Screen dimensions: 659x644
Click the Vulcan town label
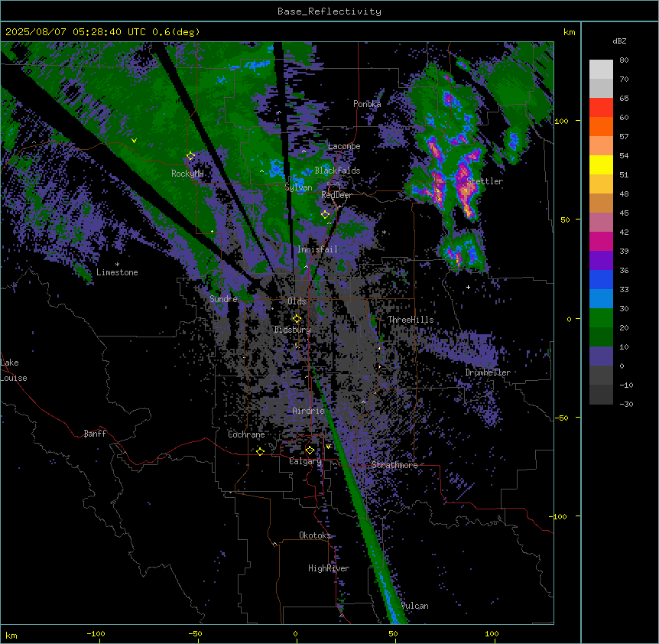[x=415, y=606]
